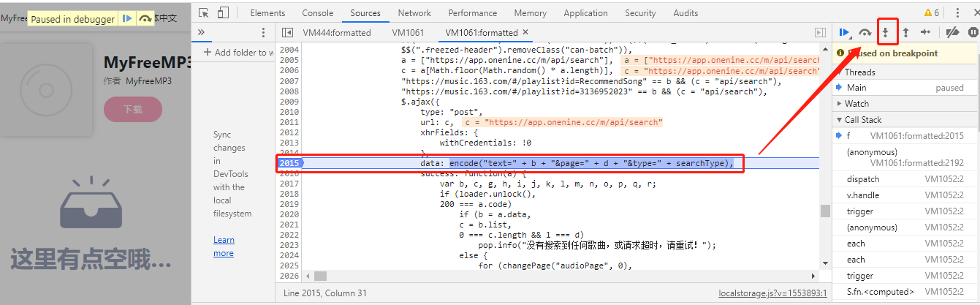Open the Security tab
The image size is (980, 305).
tap(640, 12)
